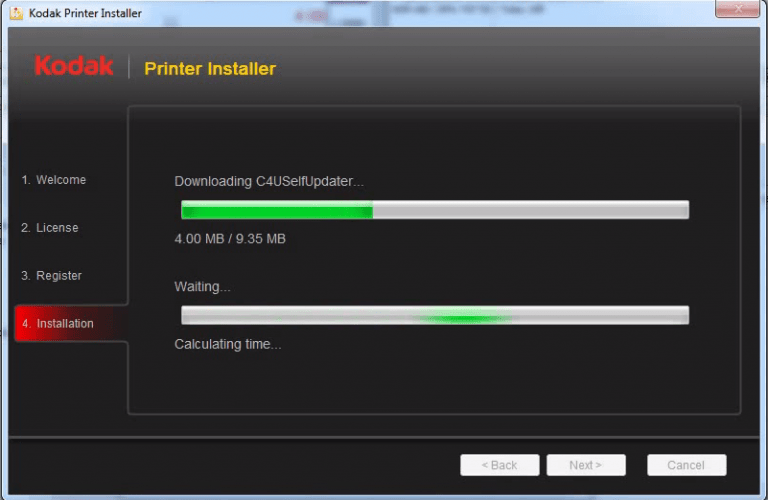
Task: Close the Kodak Printer Installer window
Action: coord(737,8)
